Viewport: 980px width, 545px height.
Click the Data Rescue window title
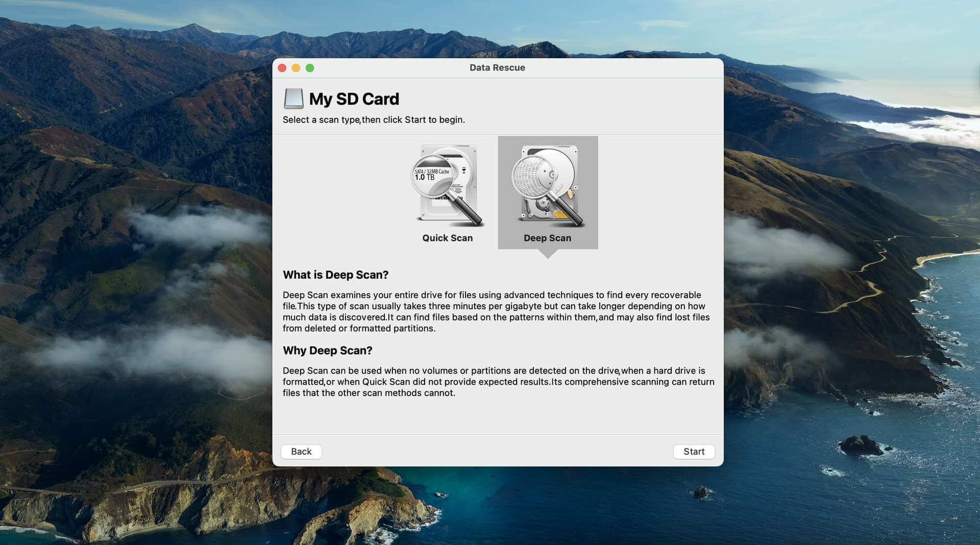(x=497, y=67)
